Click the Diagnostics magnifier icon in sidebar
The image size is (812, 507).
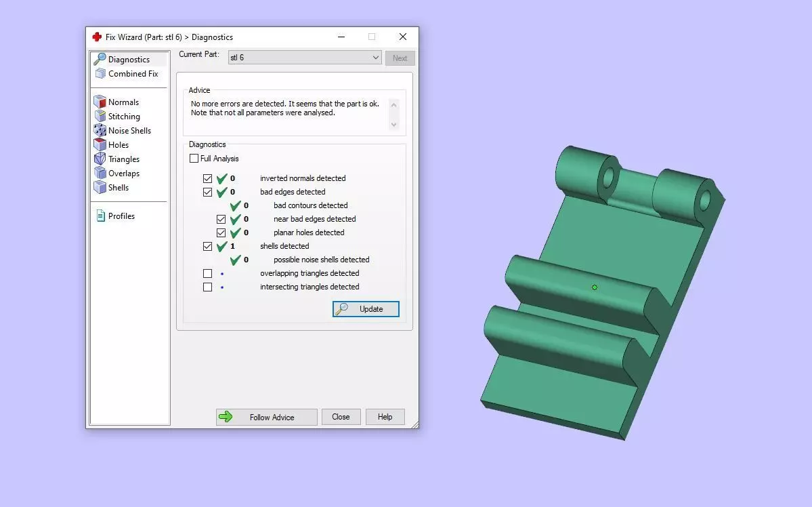100,59
